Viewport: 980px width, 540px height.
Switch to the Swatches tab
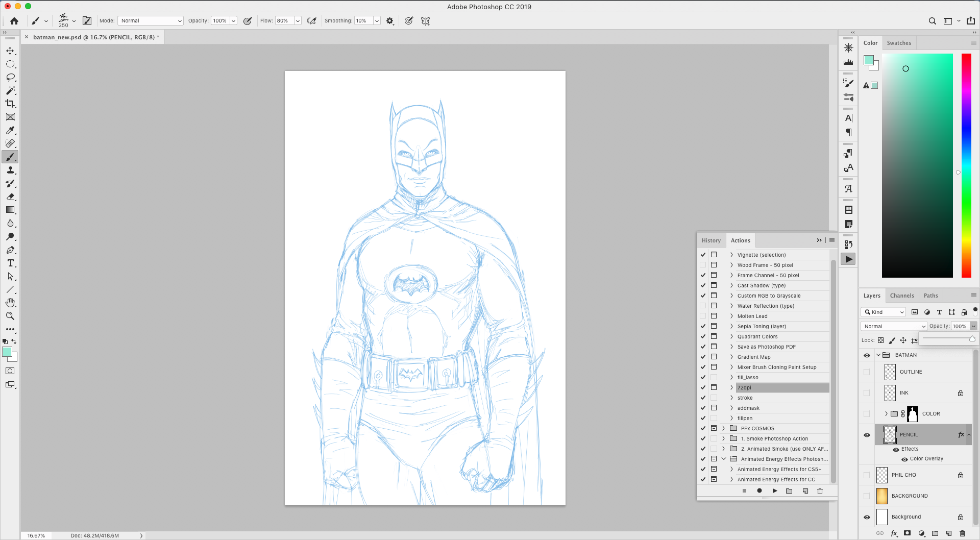pos(899,43)
